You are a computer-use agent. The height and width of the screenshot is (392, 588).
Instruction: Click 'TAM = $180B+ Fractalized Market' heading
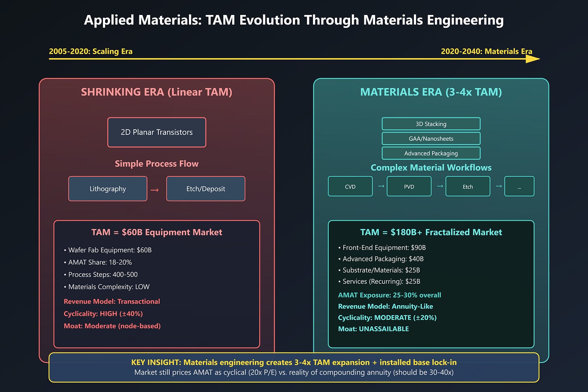[x=431, y=232]
